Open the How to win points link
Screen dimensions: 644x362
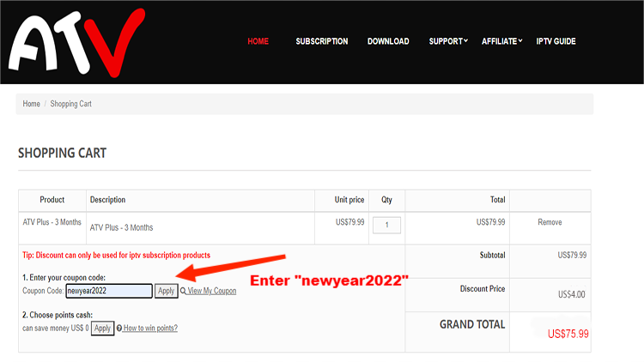pyautogui.click(x=150, y=328)
